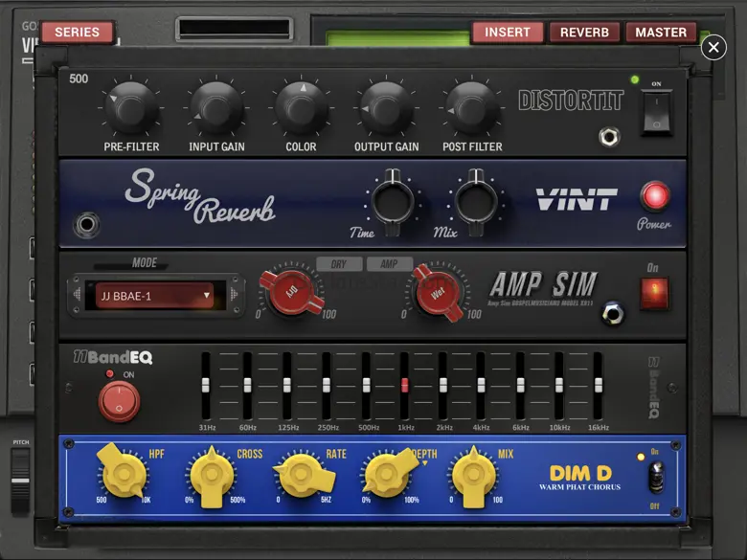Toggle the Distortit ON rocker switch
Image resolution: width=747 pixels, height=560 pixels.
pyautogui.click(x=656, y=113)
